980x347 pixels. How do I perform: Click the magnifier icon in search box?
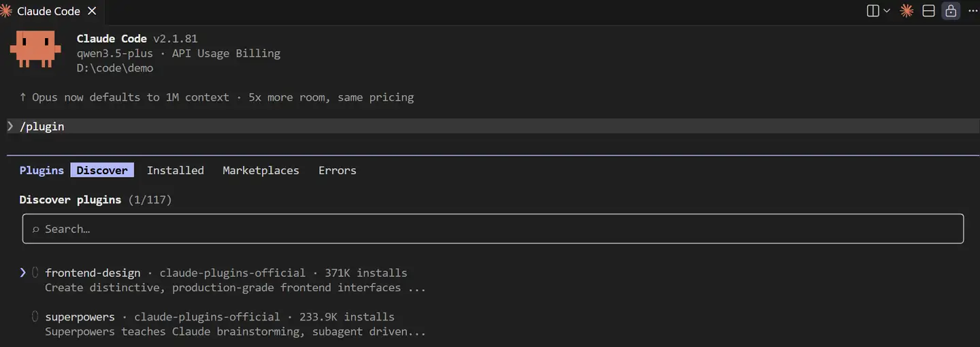pos(36,229)
